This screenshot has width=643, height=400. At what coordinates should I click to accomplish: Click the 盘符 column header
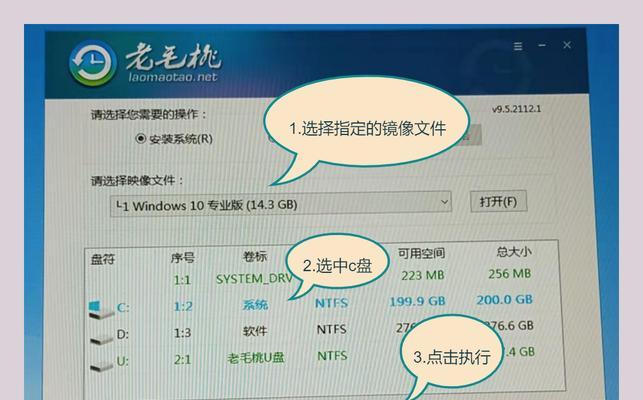pyautogui.click(x=103, y=259)
